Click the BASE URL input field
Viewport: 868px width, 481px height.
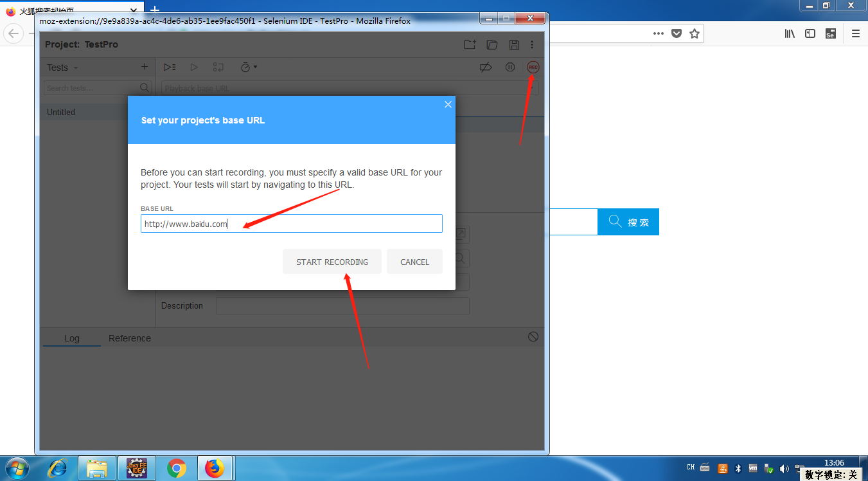tap(292, 224)
